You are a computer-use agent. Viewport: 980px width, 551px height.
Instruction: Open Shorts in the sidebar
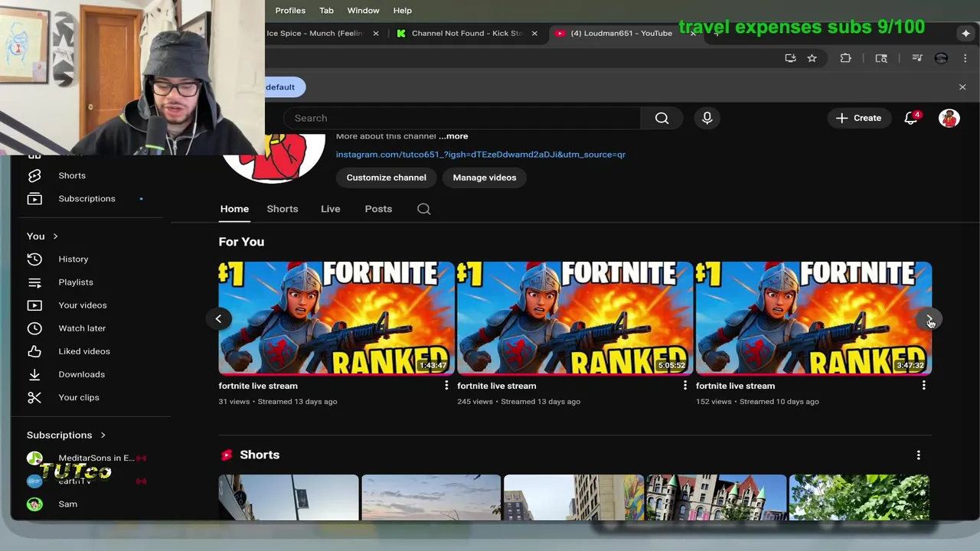tap(90, 176)
